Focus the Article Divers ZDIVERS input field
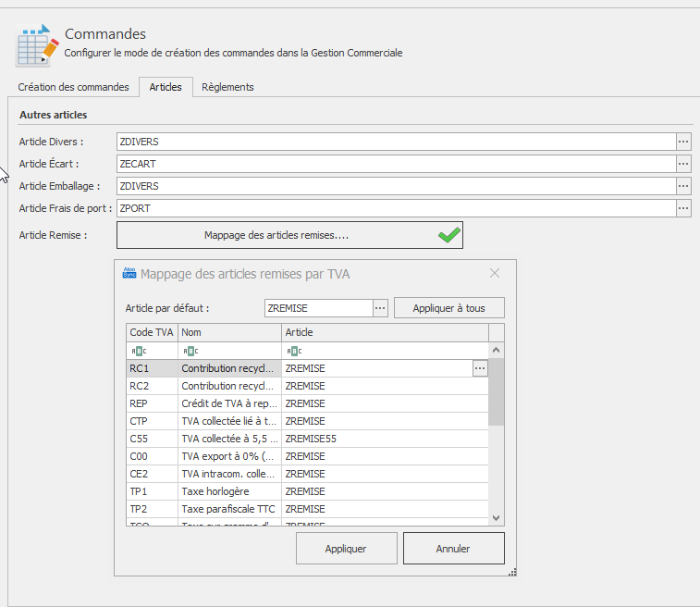 pyautogui.click(x=396, y=142)
